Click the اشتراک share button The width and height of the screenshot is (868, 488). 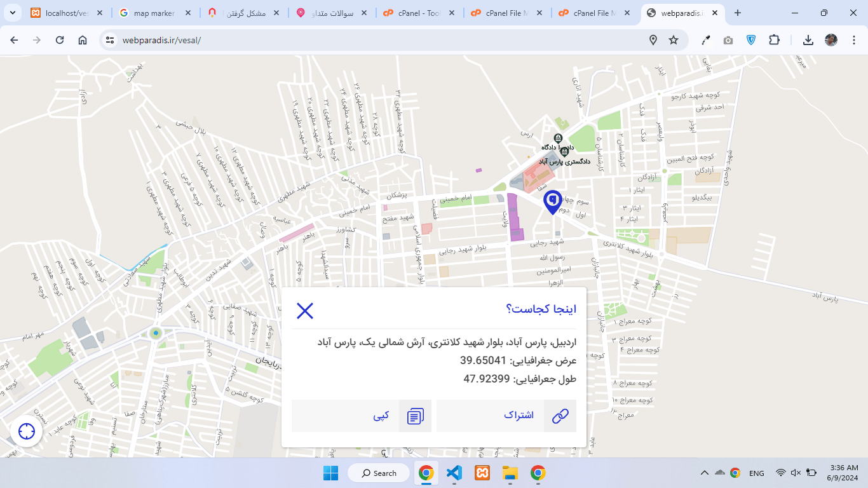506,416
